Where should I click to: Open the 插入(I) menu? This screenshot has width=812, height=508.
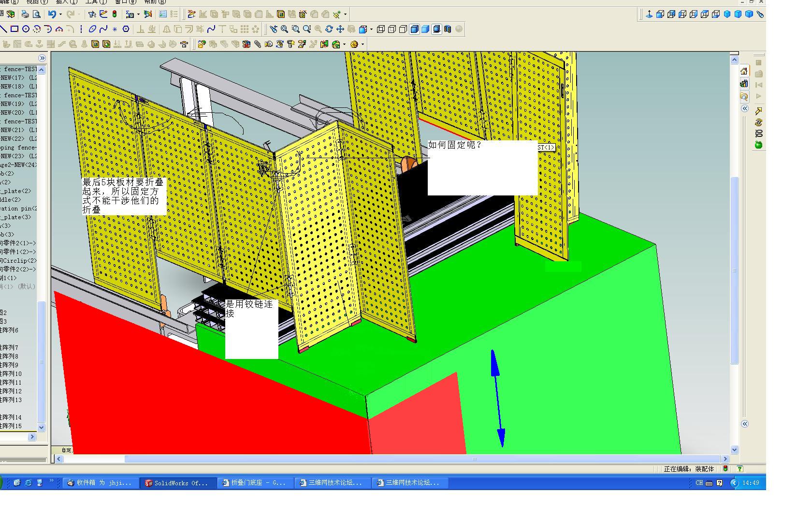(x=66, y=2)
